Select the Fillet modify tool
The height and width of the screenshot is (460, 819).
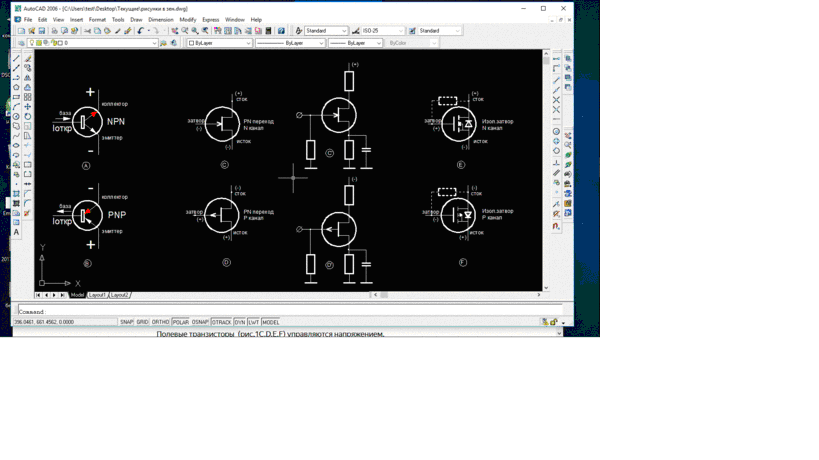tap(28, 203)
